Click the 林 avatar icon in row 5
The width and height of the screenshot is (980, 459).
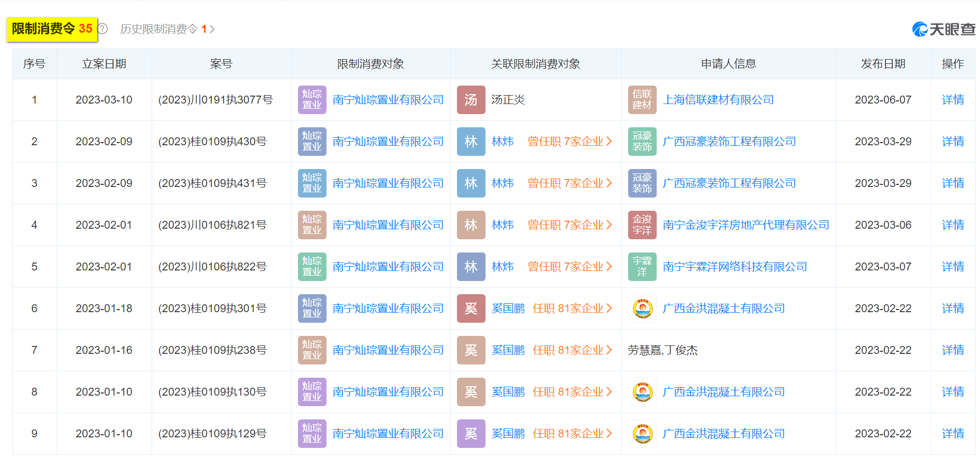471,267
